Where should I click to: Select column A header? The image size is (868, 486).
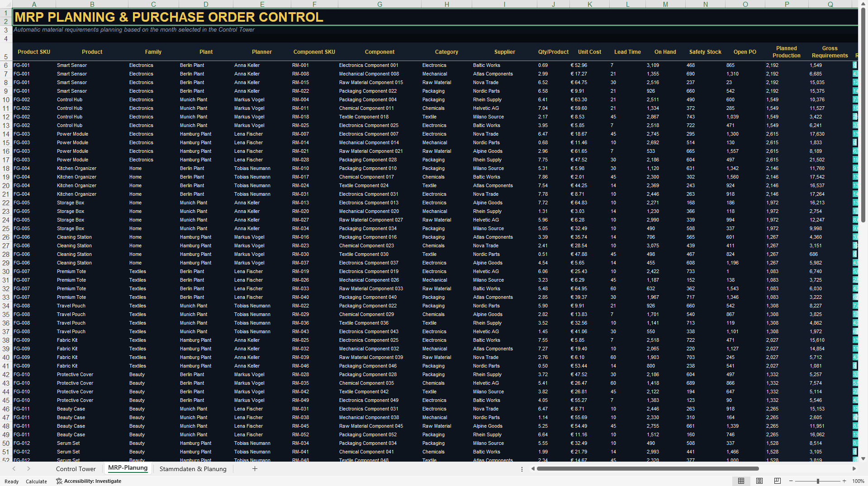pos(34,4)
